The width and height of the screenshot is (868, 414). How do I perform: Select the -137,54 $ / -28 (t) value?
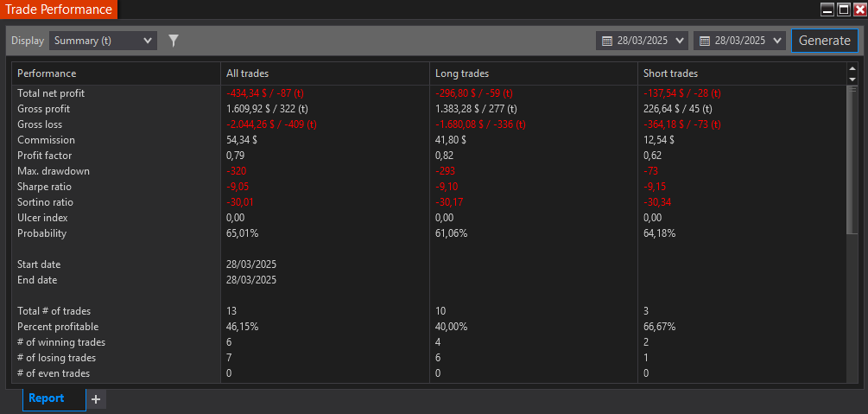point(682,93)
